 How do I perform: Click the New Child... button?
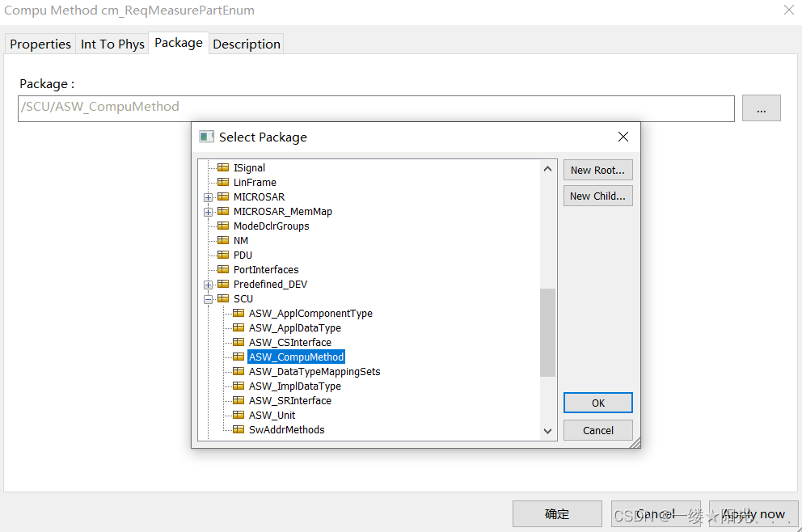pos(598,196)
